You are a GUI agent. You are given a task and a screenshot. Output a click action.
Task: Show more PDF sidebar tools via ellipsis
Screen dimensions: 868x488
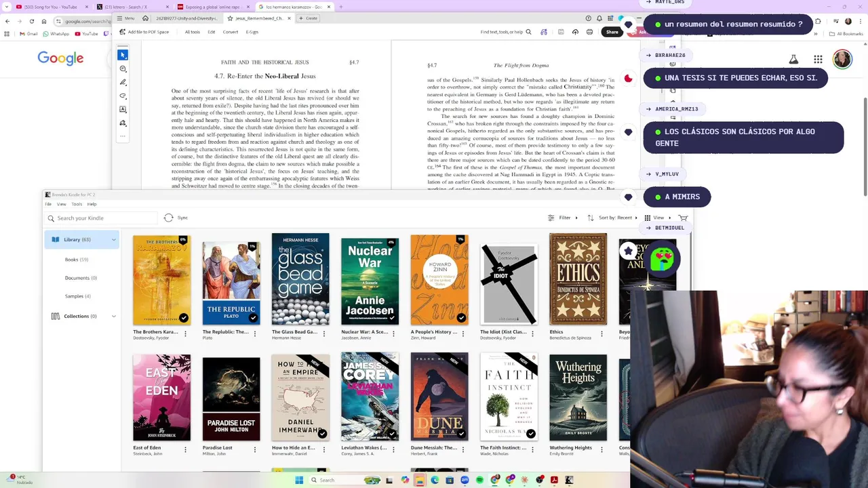point(123,136)
